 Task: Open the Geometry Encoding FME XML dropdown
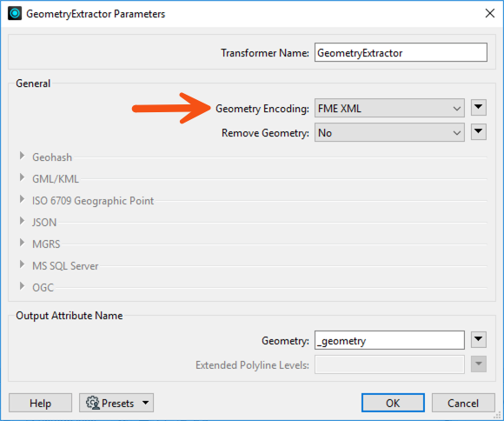coord(389,108)
